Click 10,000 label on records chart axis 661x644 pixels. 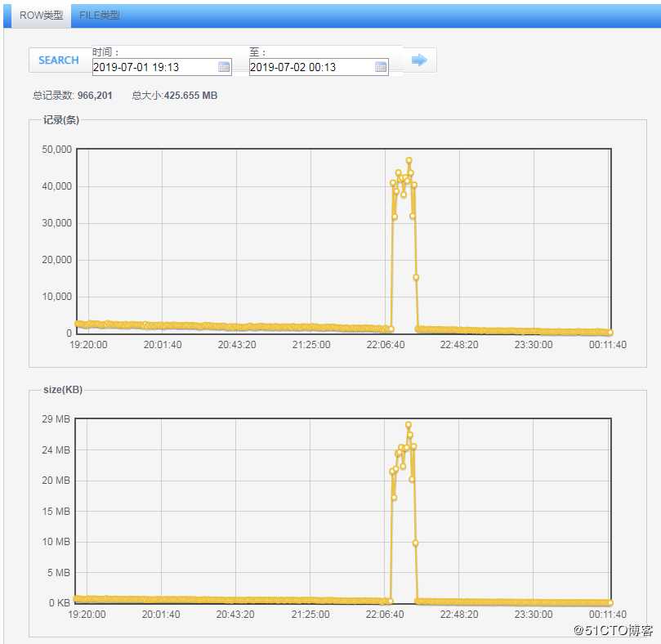(x=57, y=296)
